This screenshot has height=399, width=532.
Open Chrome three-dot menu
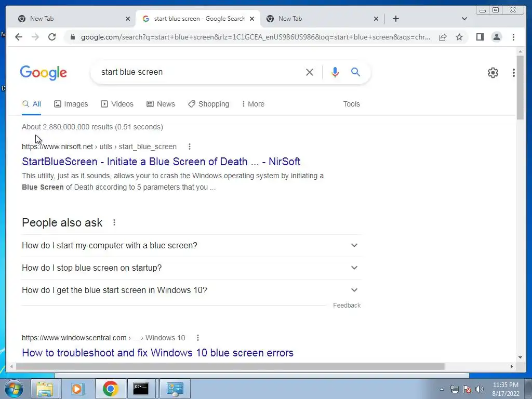point(513,37)
